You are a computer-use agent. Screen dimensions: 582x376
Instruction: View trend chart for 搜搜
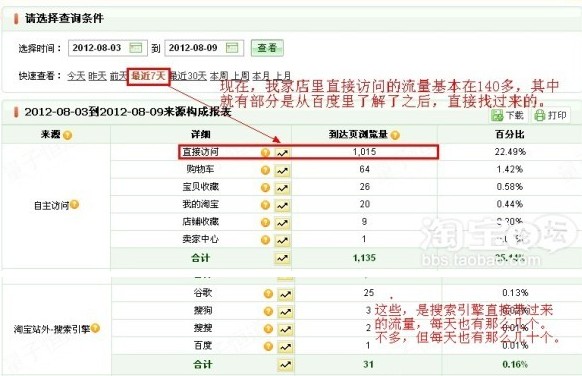[285, 329]
